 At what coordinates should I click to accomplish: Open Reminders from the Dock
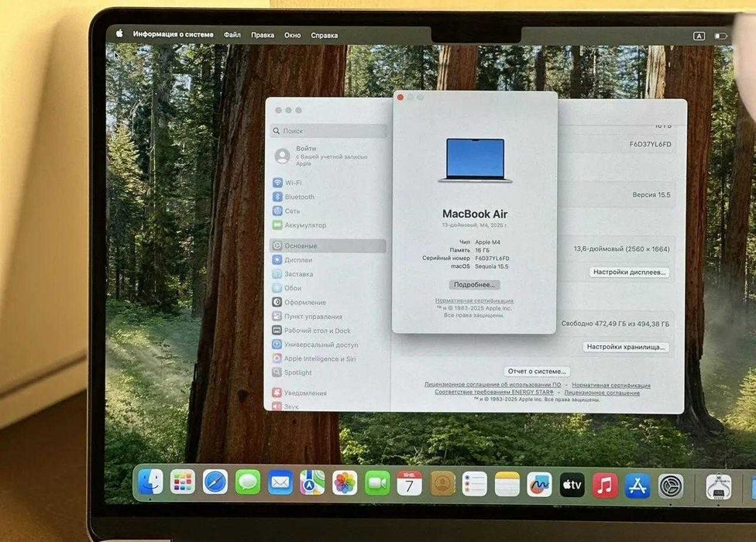474,484
